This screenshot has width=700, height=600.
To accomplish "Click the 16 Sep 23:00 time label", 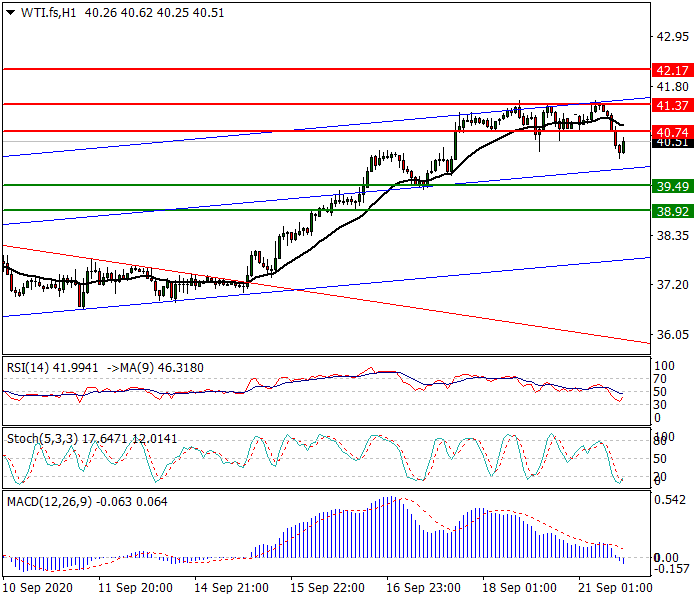I will coord(423,588).
